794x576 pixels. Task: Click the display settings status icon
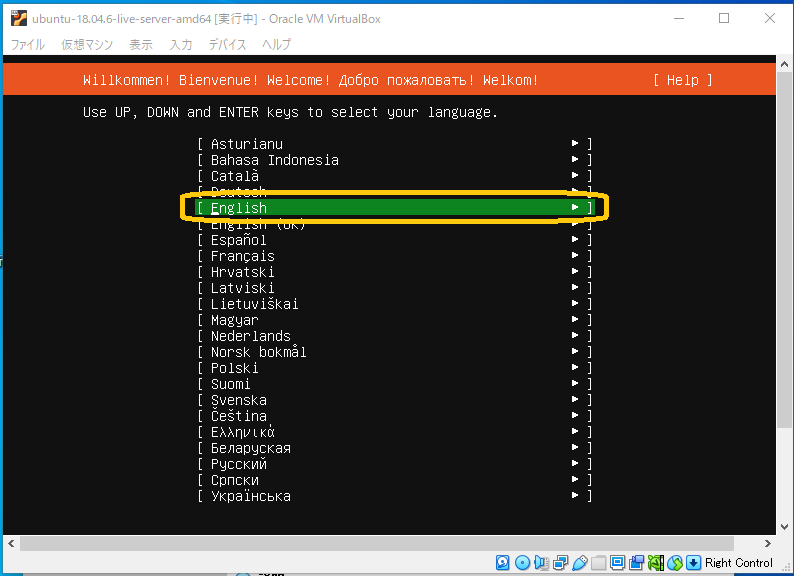coord(618,563)
